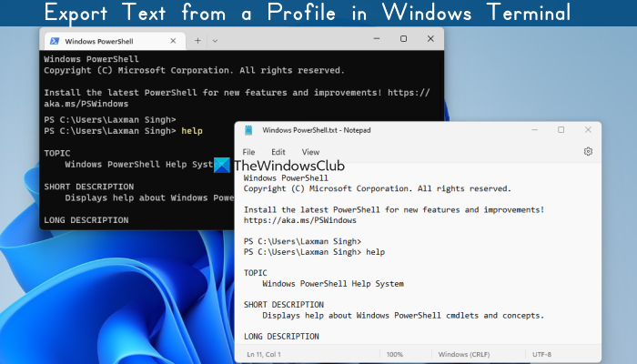This screenshot has width=637, height=364.
Task: Click the UTF-8 encoding indicator
Action: point(542,354)
